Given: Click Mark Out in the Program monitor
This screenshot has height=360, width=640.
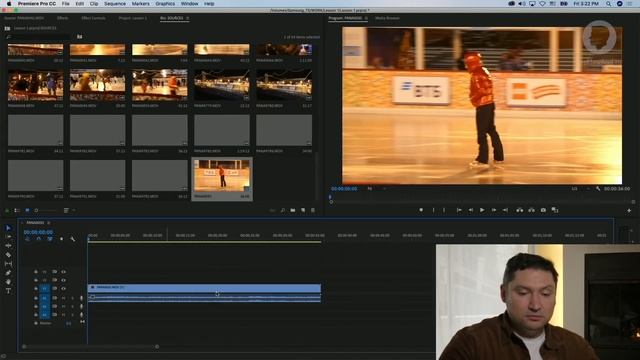Looking at the screenshot, I should [444, 210].
